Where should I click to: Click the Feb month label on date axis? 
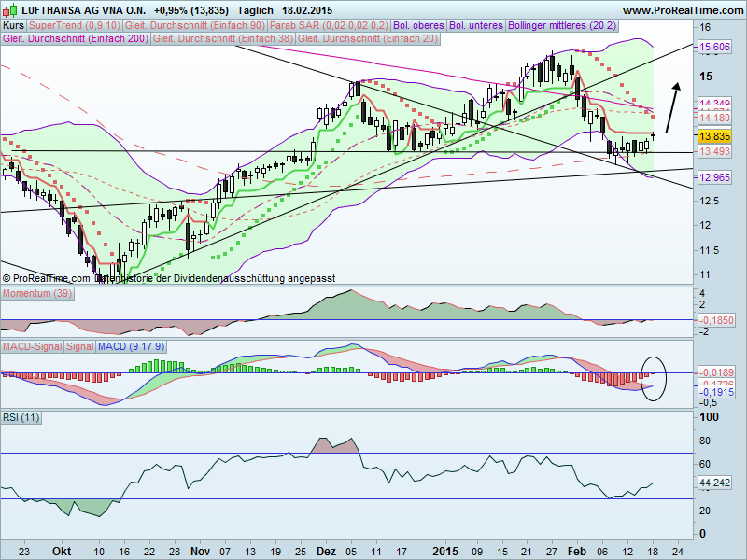click(x=577, y=552)
